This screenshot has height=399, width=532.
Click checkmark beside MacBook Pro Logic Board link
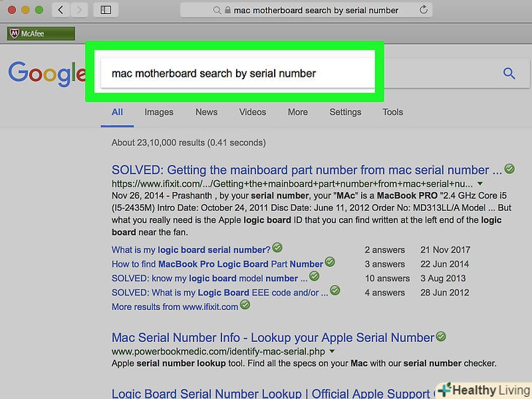[330, 262]
